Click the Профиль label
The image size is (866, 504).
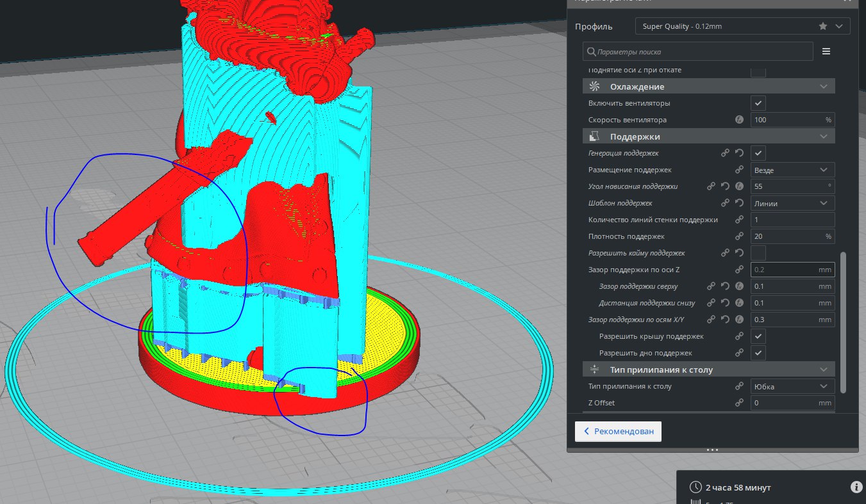click(x=594, y=26)
